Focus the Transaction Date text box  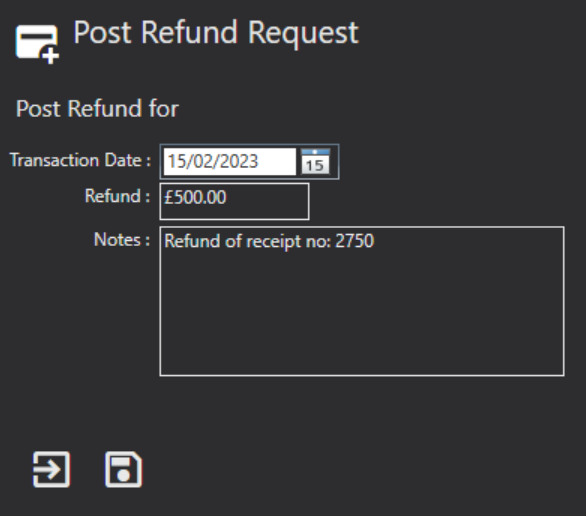coord(229,161)
